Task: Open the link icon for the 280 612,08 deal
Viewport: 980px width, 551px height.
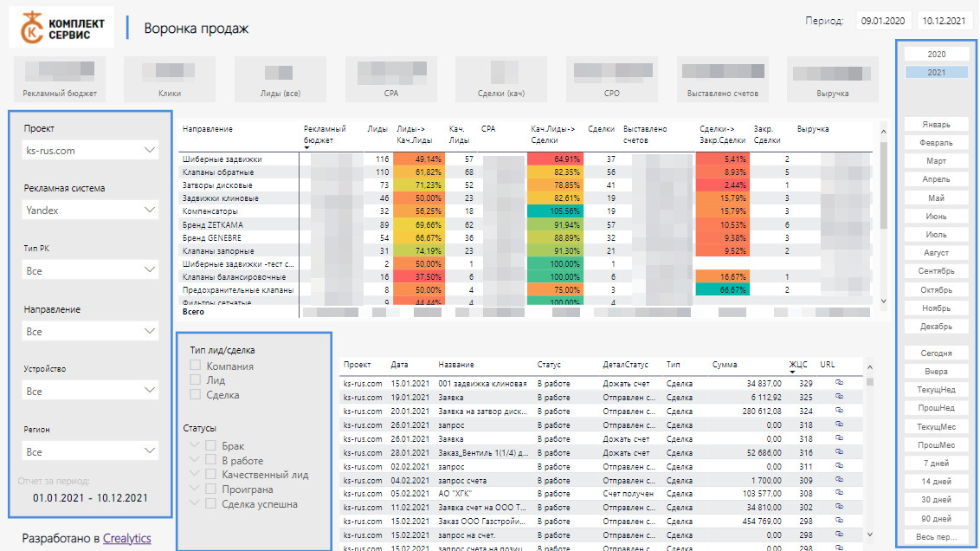Action: (x=840, y=411)
